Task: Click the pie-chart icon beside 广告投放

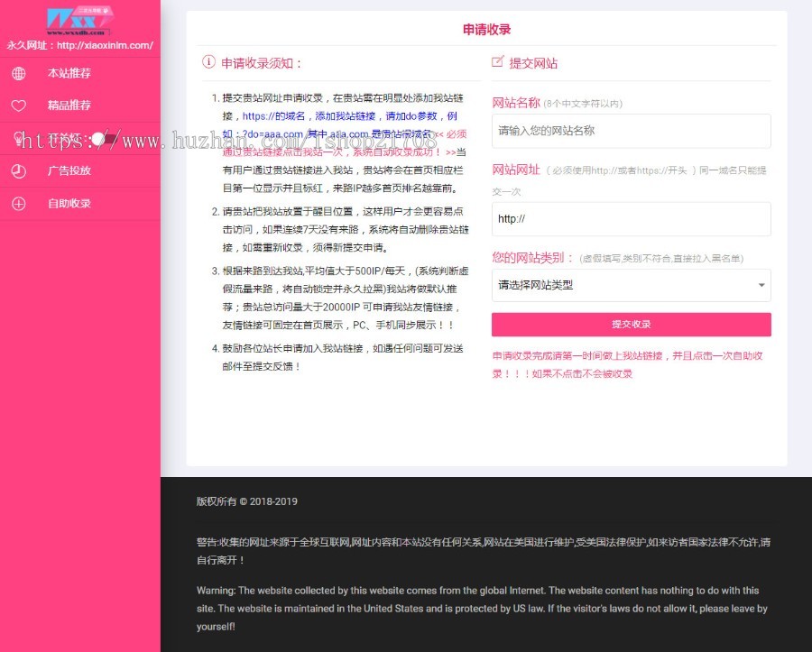Action: click(19, 170)
